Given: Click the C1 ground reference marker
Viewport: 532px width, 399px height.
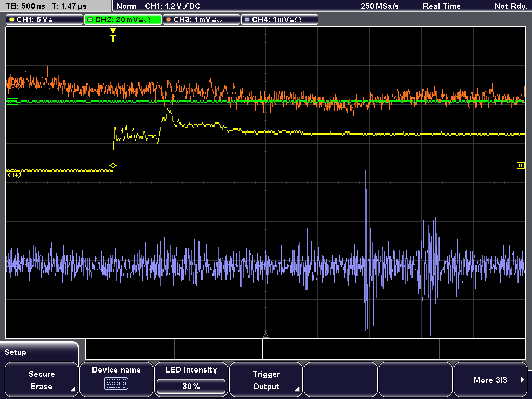Looking at the screenshot, I should coord(14,175).
